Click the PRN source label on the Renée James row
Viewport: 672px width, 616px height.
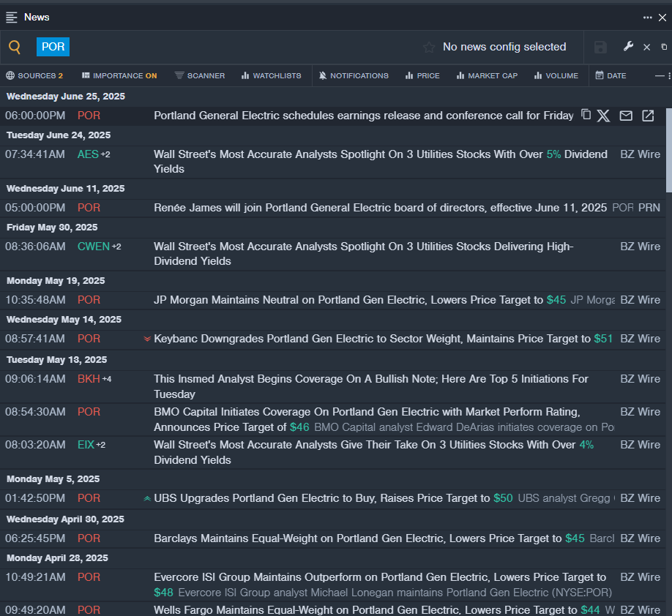(649, 208)
